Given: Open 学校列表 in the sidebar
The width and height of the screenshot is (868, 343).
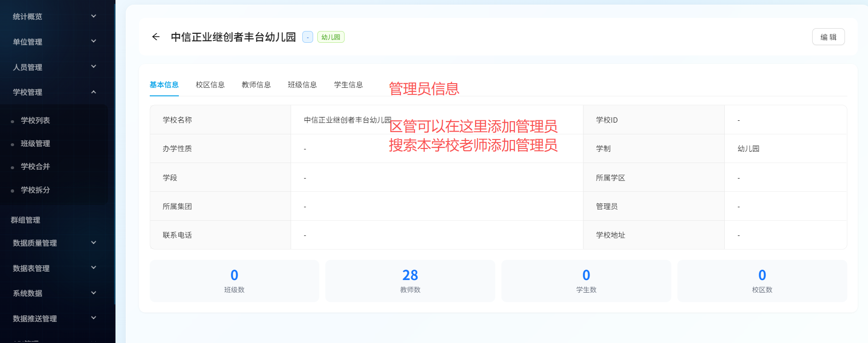Looking at the screenshot, I should tap(35, 120).
